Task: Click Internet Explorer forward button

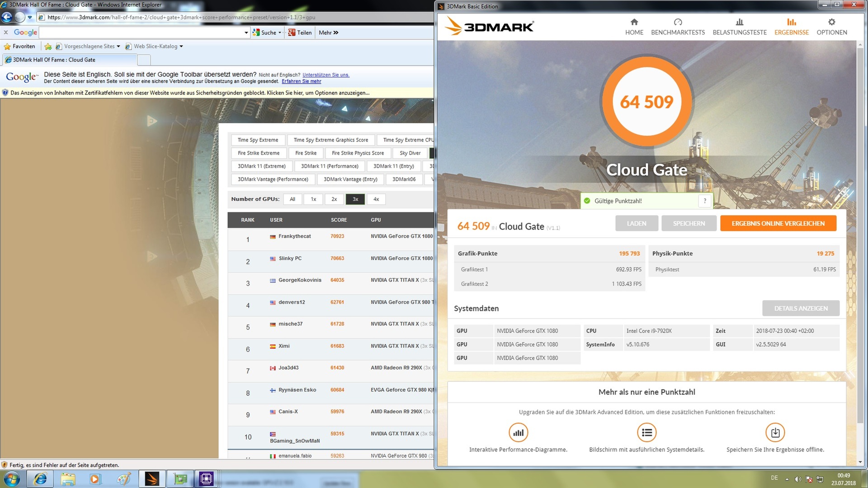Action: pyautogui.click(x=20, y=17)
